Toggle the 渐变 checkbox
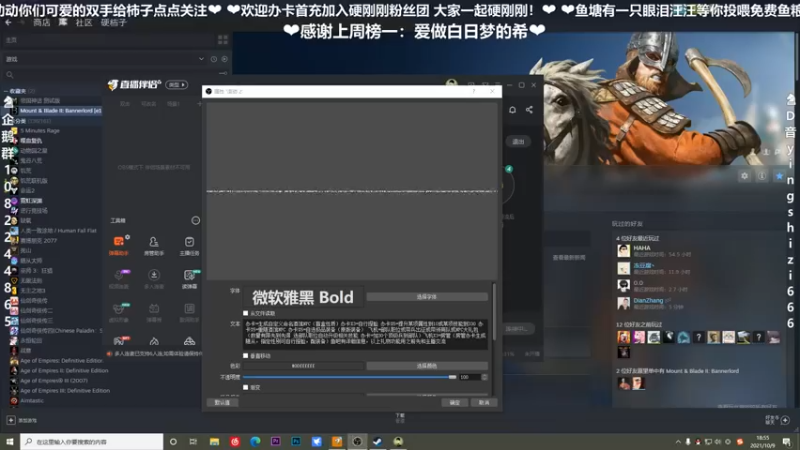The width and height of the screenshot is (800, 450). click(x=246, y=387)
